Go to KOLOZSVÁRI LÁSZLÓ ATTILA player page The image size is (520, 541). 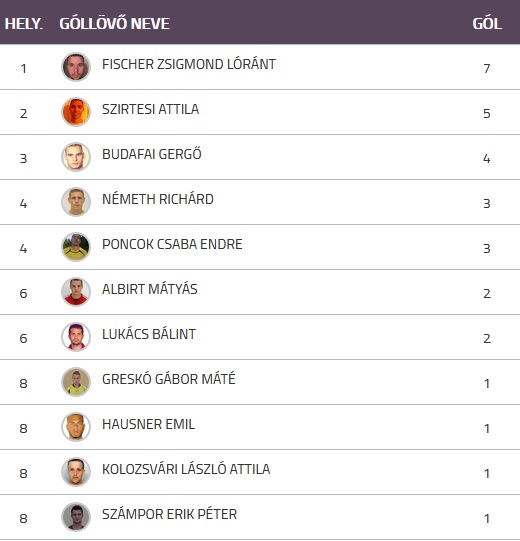tap(186, 469)
